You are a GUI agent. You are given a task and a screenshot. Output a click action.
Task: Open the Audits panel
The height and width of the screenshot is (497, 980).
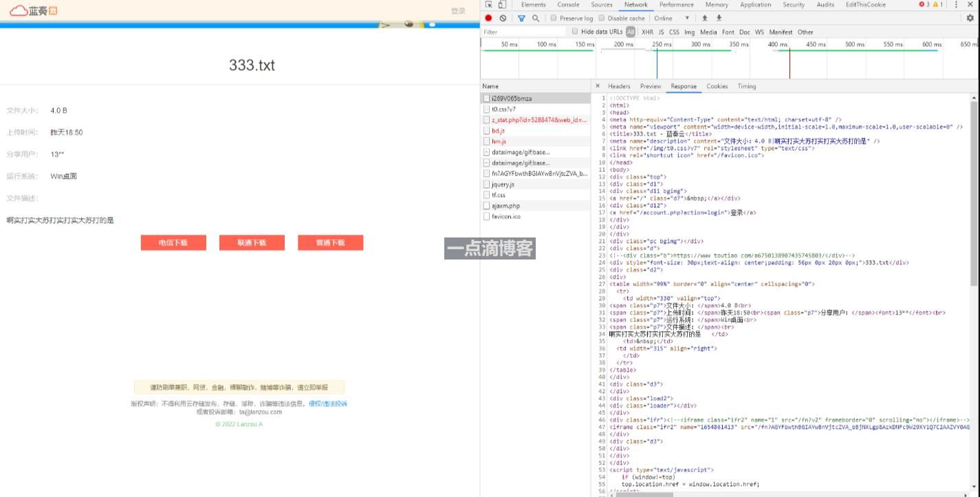click(825, 4)
